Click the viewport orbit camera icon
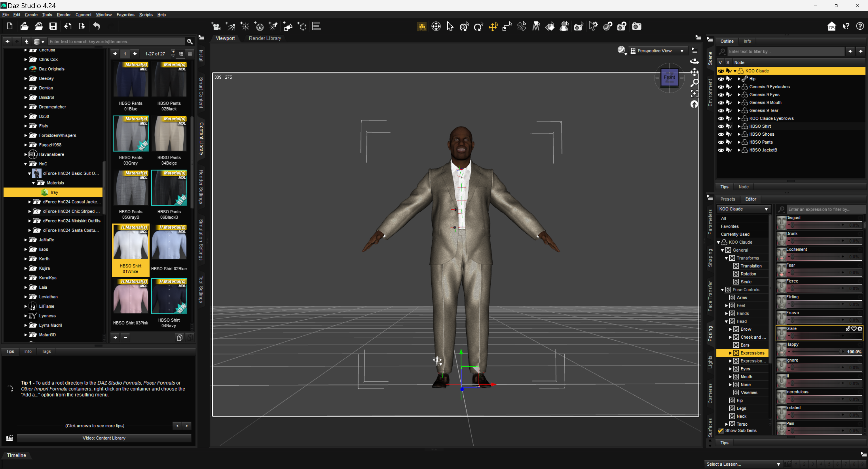Screen dimensions: 868x469 click(x=694, y=61)
